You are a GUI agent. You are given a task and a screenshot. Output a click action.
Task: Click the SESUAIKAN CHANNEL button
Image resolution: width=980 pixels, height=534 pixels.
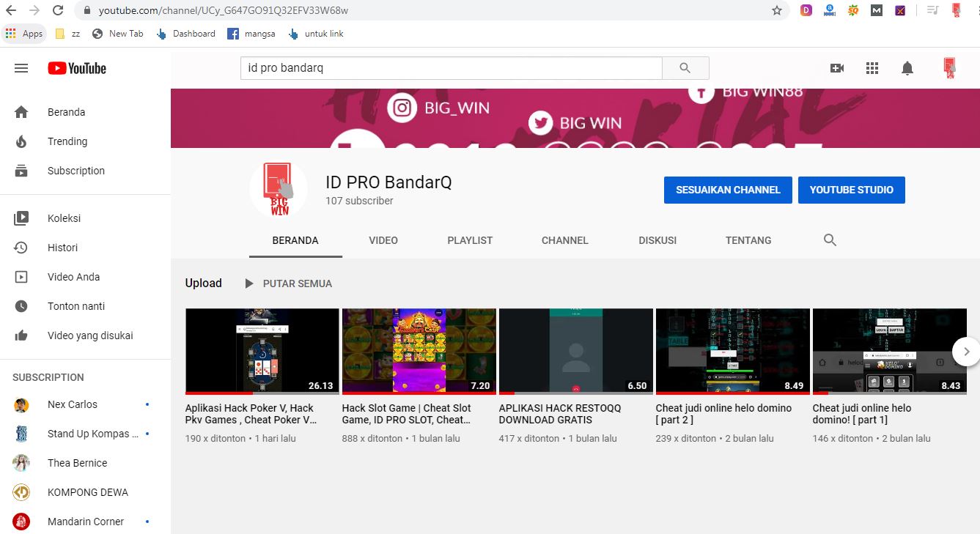[728, 190]
